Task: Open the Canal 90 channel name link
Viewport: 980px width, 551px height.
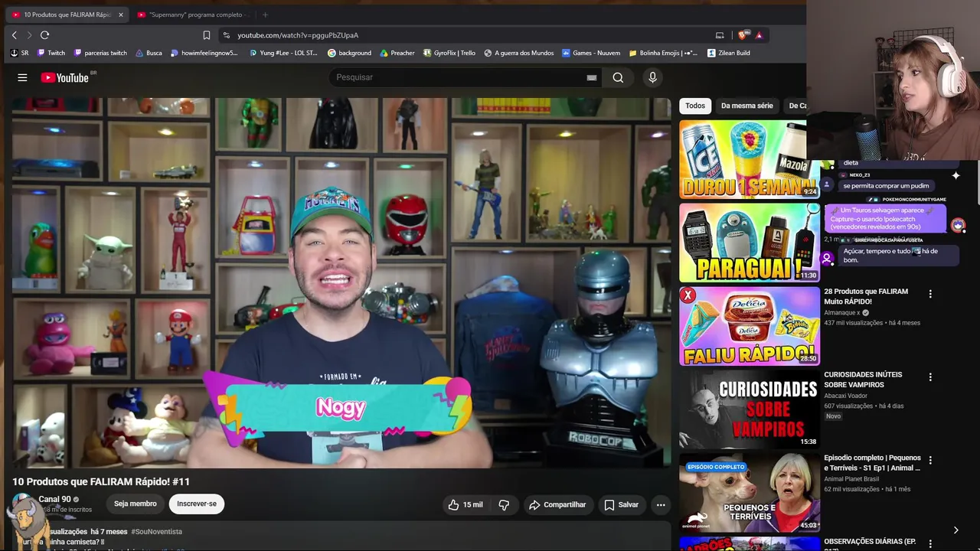Action: [x=54, y=499]
